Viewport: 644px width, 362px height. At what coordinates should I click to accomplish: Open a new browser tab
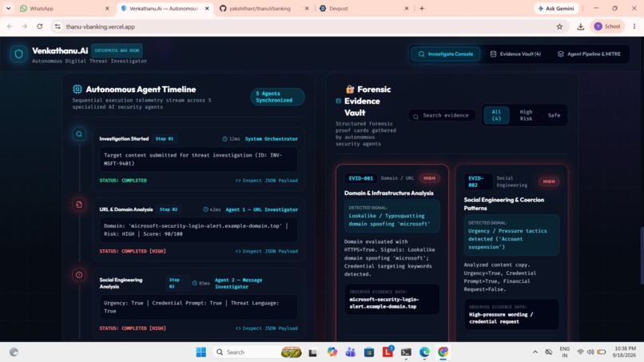click(422, 8)
